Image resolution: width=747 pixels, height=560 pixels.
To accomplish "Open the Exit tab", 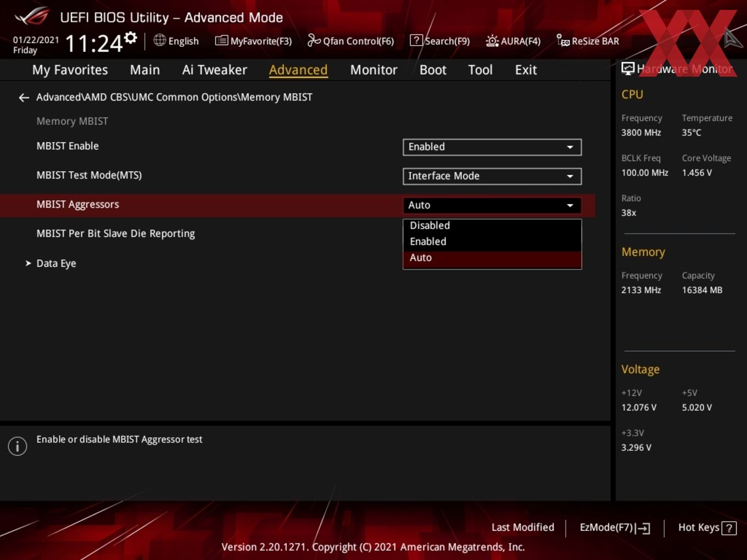I will click(x=526, y=70).
